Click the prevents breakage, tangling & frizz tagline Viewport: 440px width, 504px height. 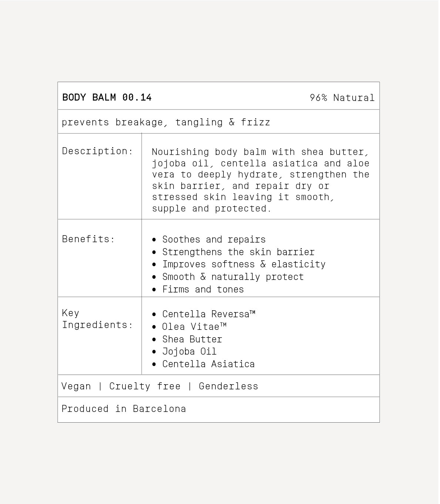pos(166,122)
